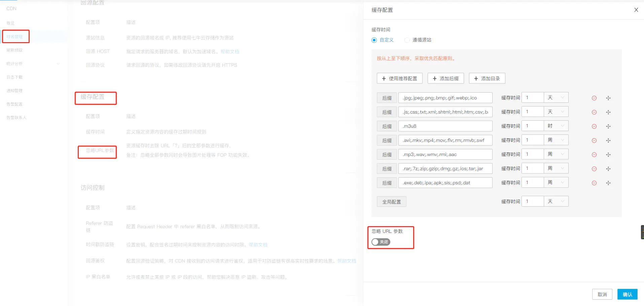The height and width of the screenshot is (306, 644).
Task: Open time unit dropdown for .m3u8 rule
Action: tap(556, 126)
